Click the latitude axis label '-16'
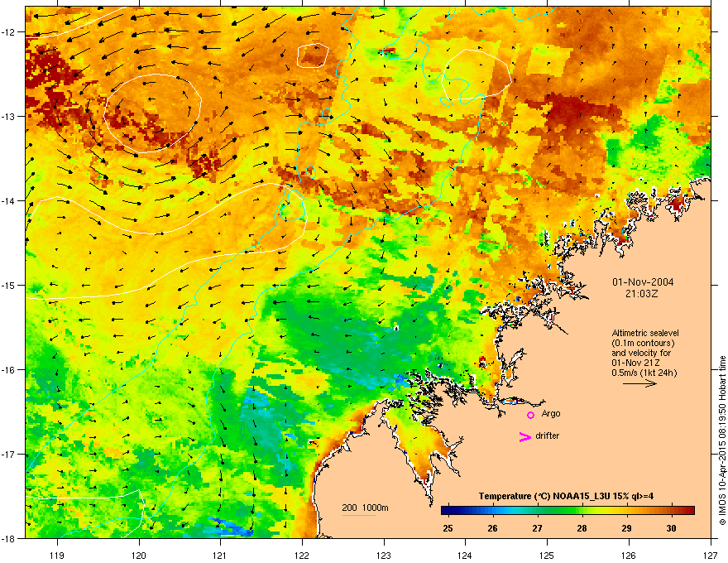 8,370
